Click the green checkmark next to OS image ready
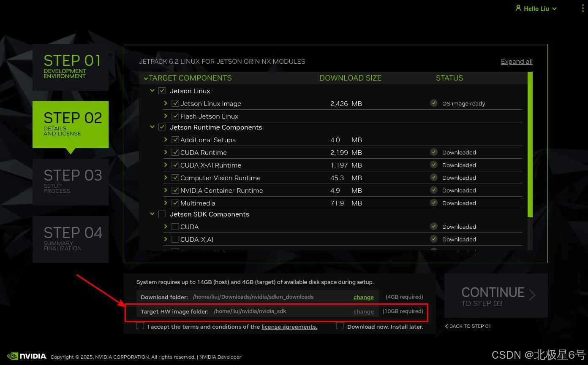Viewport: 588px width, 365px height. tap(434, 103)
